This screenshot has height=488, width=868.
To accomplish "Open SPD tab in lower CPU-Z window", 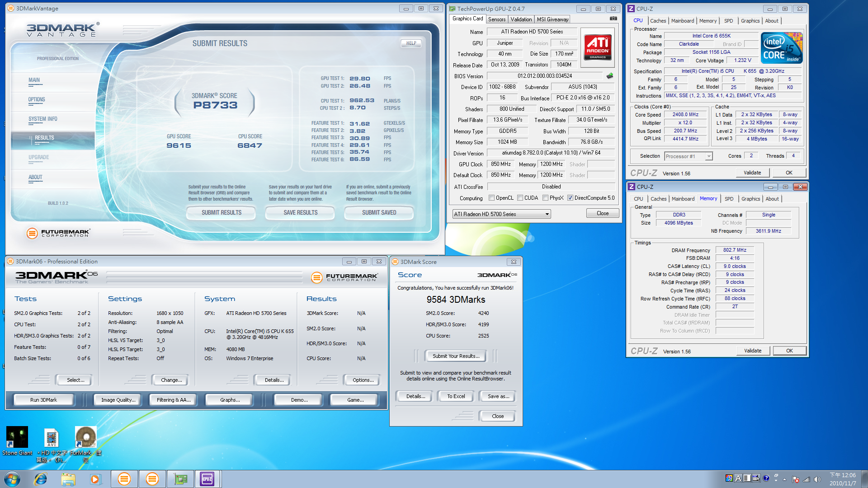I will coord(729,199).
